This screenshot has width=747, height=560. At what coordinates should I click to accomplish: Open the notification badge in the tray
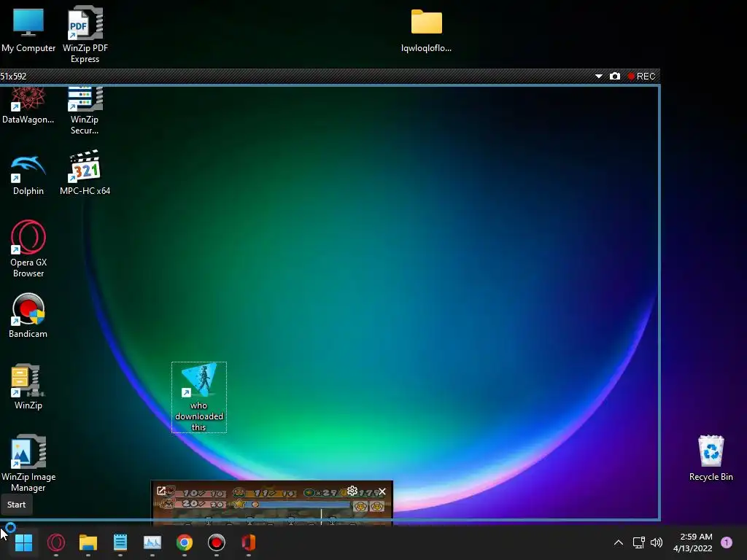727,542
